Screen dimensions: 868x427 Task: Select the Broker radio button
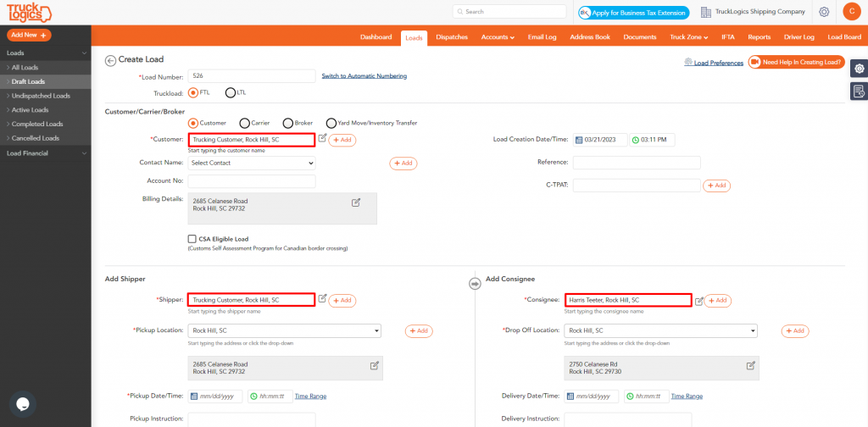(288, 123)
